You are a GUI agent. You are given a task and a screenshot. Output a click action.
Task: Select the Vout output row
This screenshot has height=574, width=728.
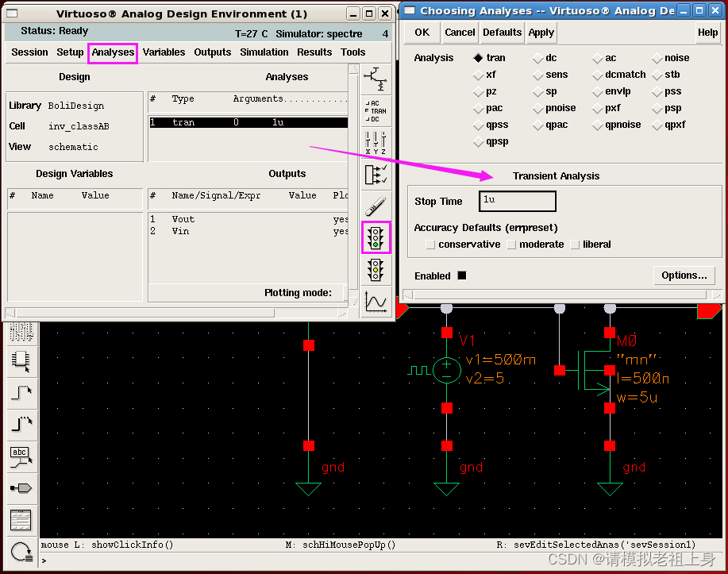coord(248,219)
